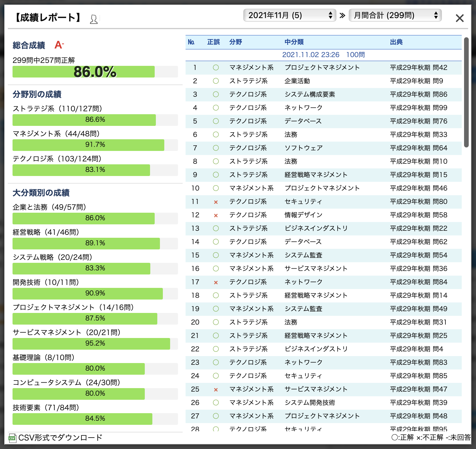Image resolution: width=476 pixels, height=449 pixels.
Task: Click the correct circle icon in row 2
Action: pyautogui.click(x=216, y=81)
